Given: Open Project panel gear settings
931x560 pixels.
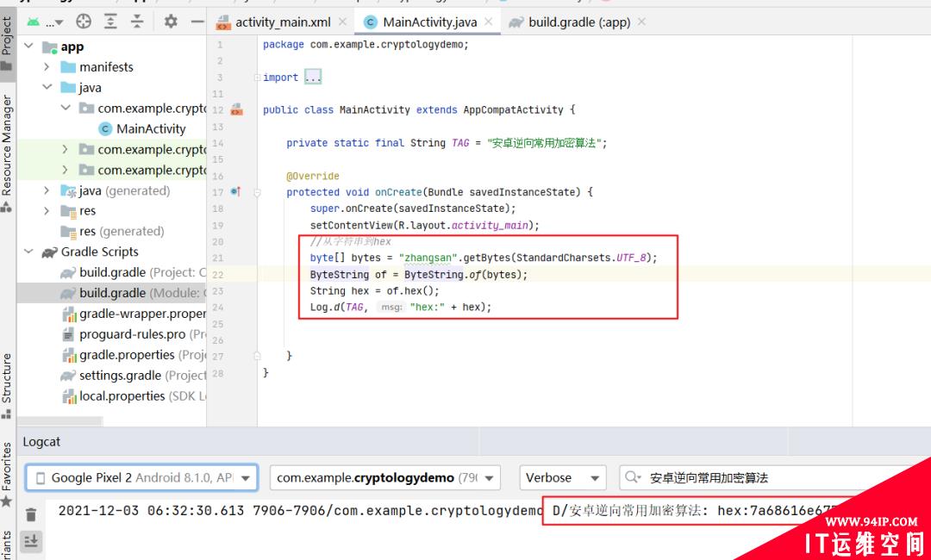Looking at the screenshot, I should point(171,22).
